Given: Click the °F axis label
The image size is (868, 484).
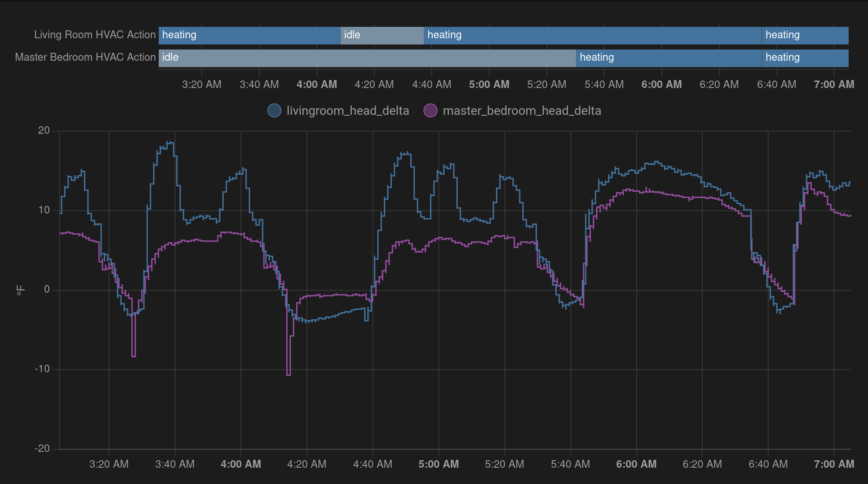Looking at the screenshot, I should tap(20, 289).
